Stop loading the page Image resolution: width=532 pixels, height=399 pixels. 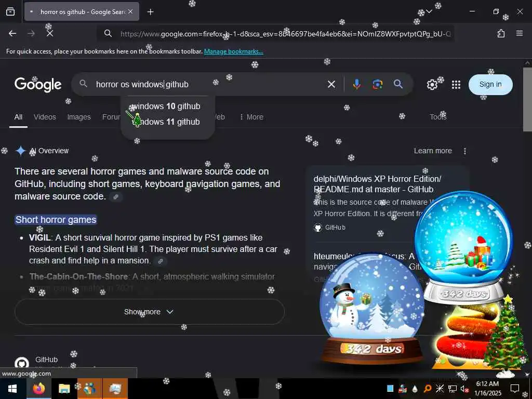click(x=50, y=33)
